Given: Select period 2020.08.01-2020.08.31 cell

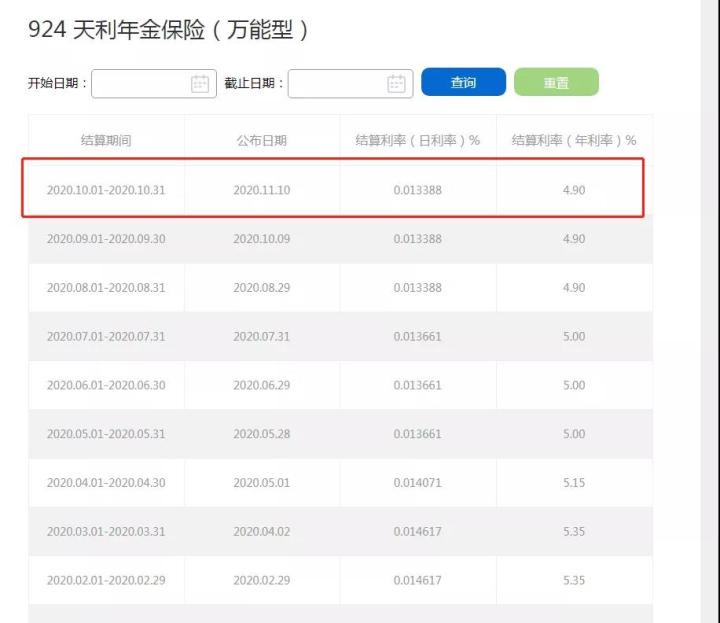Looking at the screenshot, I should tap(106, 287).
